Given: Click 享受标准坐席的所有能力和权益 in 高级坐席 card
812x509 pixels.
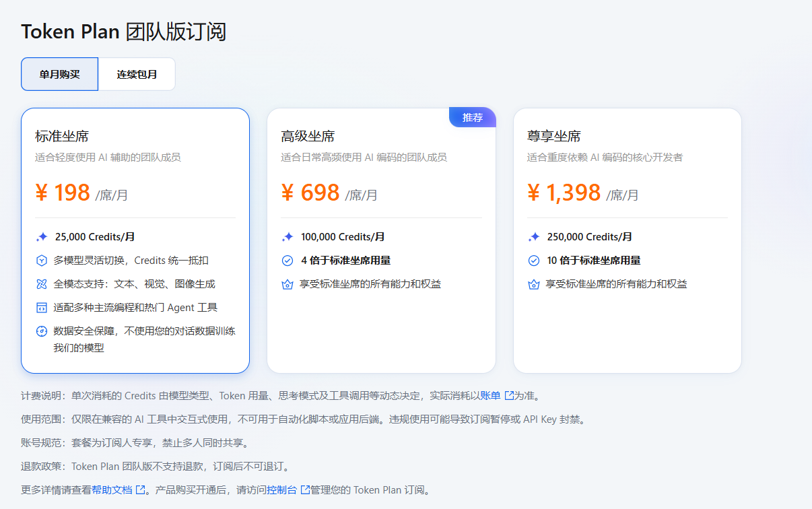Looking at the screenshot, I should pos(370,284).
